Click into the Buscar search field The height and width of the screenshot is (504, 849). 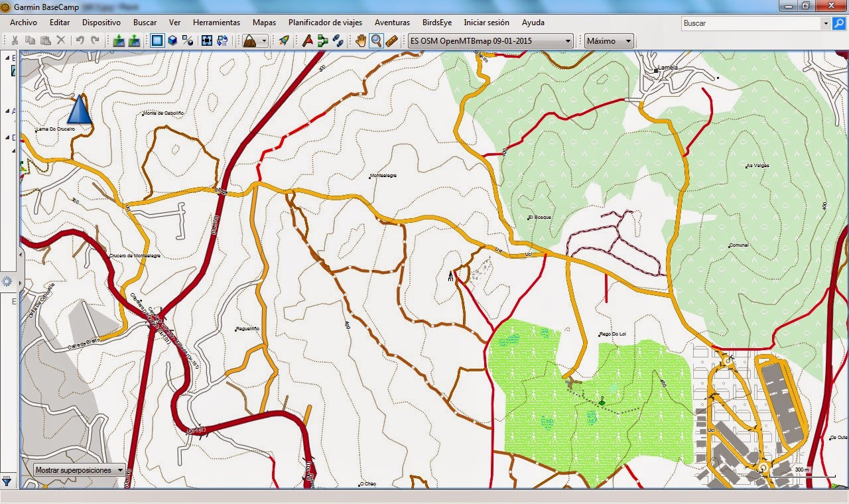tap(751, 23)
